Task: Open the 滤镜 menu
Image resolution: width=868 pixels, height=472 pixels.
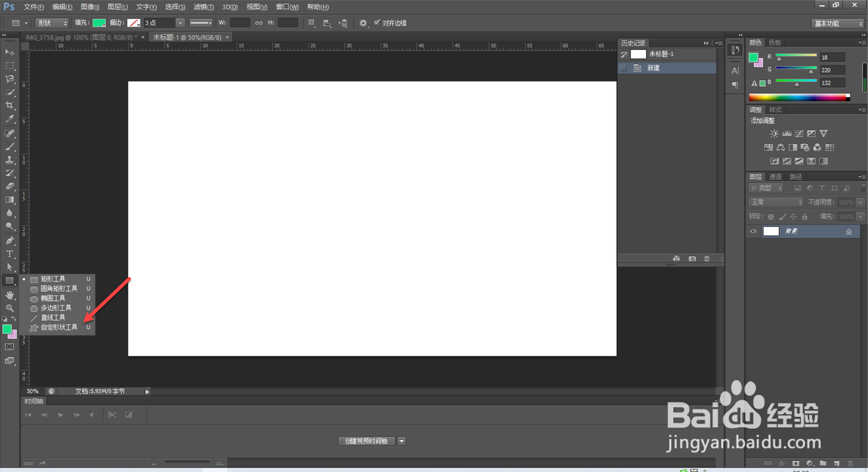Action: tap(203, 7)
